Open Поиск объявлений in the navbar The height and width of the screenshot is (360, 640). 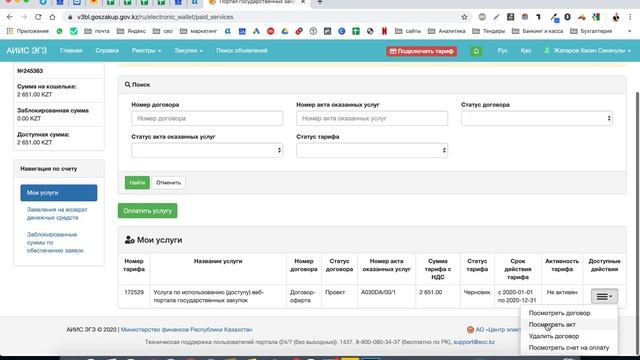point(242,51)
